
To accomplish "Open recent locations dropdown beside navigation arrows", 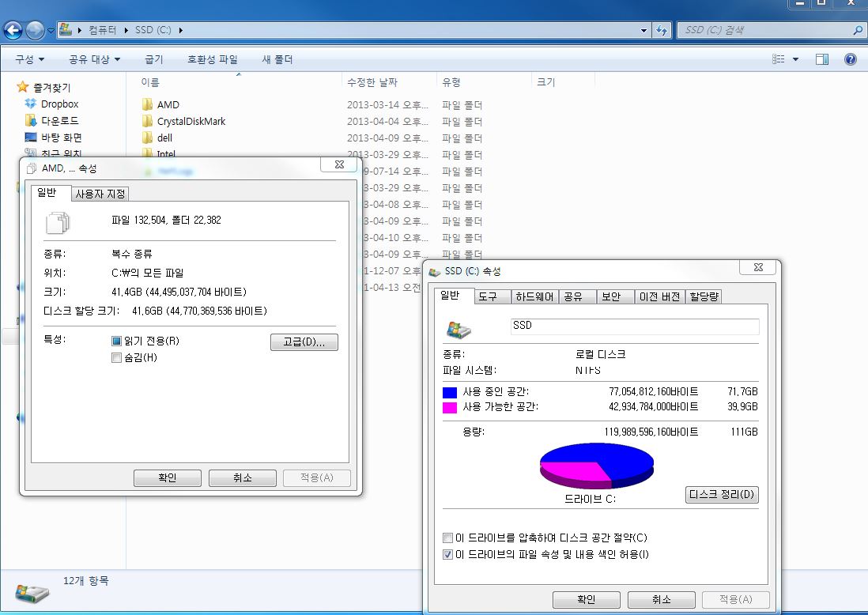I will [x=51, y=31].
